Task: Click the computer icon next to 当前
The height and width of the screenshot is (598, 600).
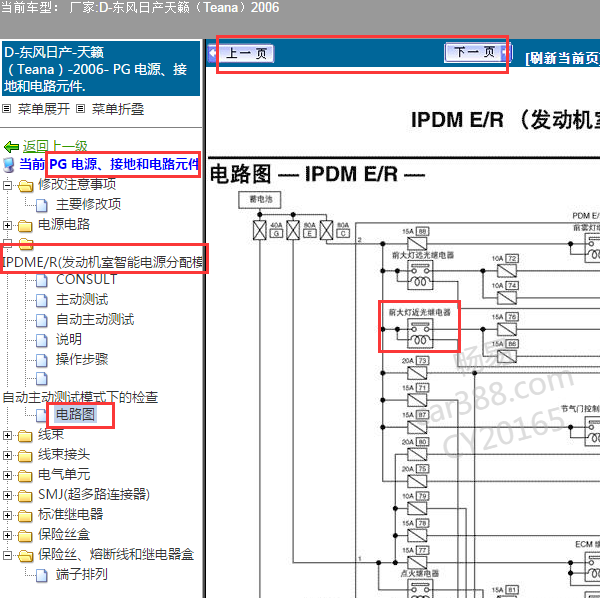Action: (x=9, y=165)
